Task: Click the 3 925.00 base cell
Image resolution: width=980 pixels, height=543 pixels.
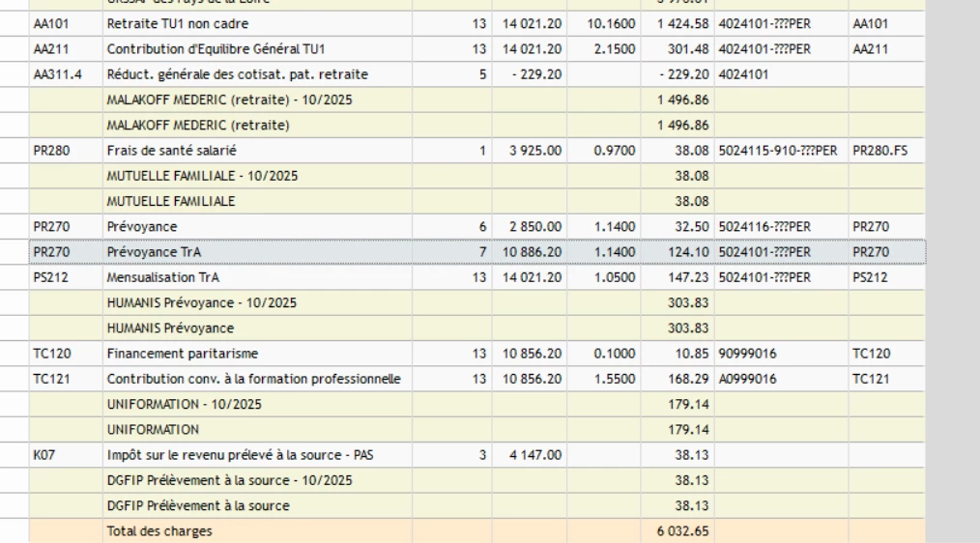Action: coord(530,151)
